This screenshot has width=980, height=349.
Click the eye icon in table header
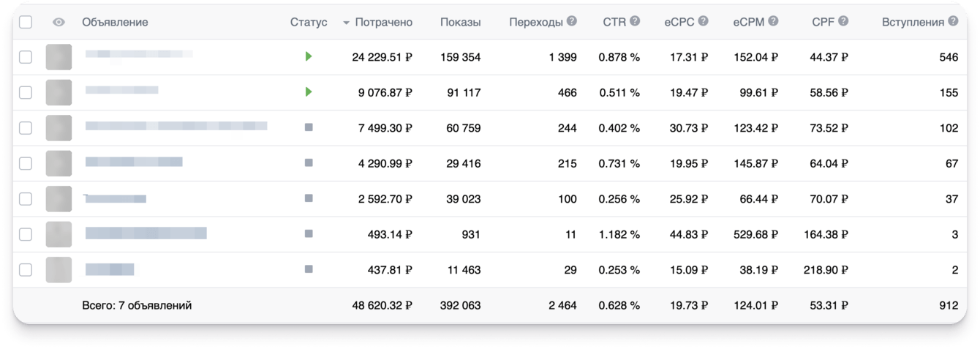[59, 22]
